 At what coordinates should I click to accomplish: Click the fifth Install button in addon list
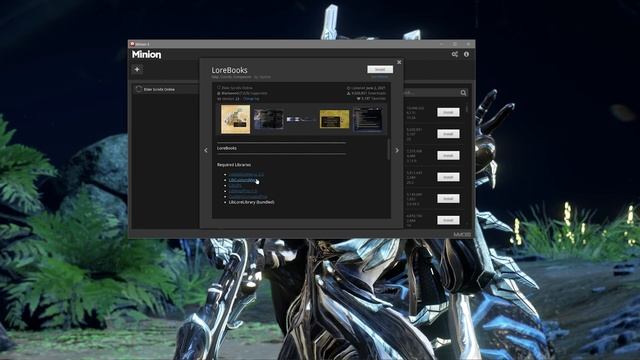coord(448,199)
